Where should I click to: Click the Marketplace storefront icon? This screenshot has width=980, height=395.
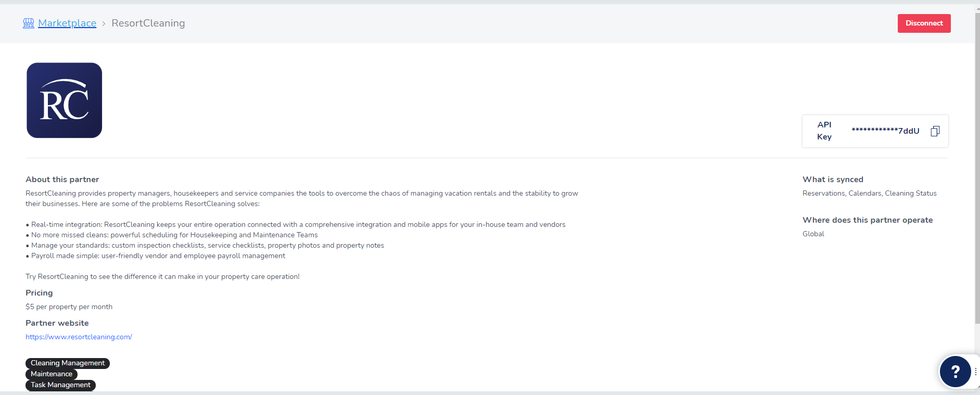[29, 23]
